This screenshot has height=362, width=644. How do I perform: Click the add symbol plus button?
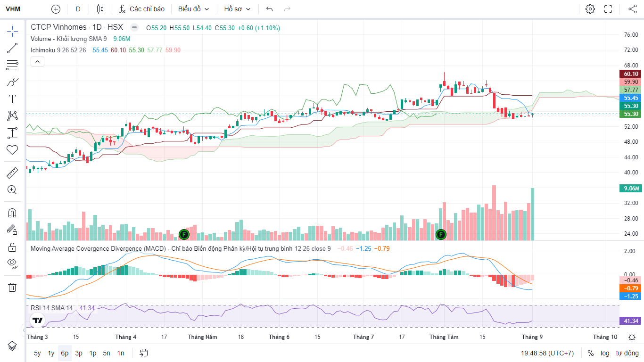(x=56, y=9)
